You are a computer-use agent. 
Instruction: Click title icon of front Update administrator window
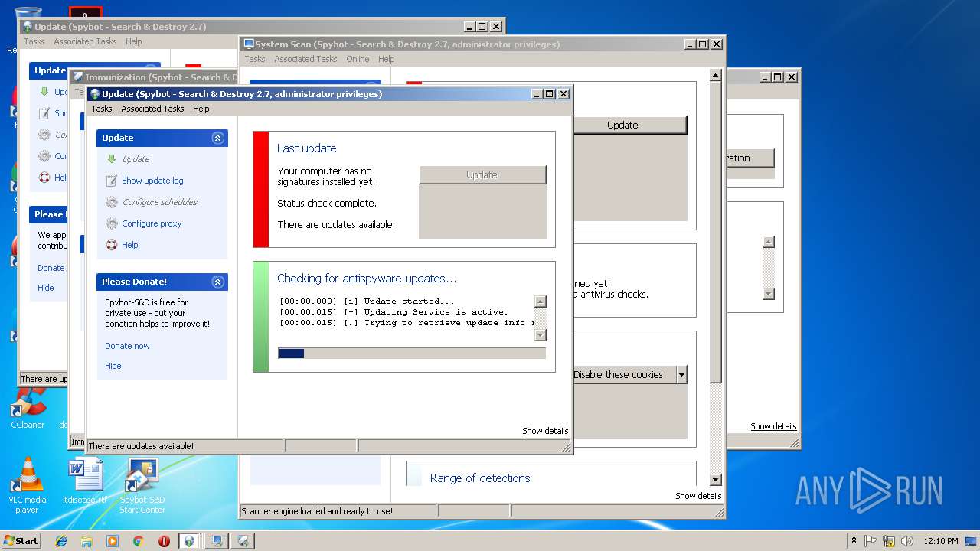(x=95, y=94)
